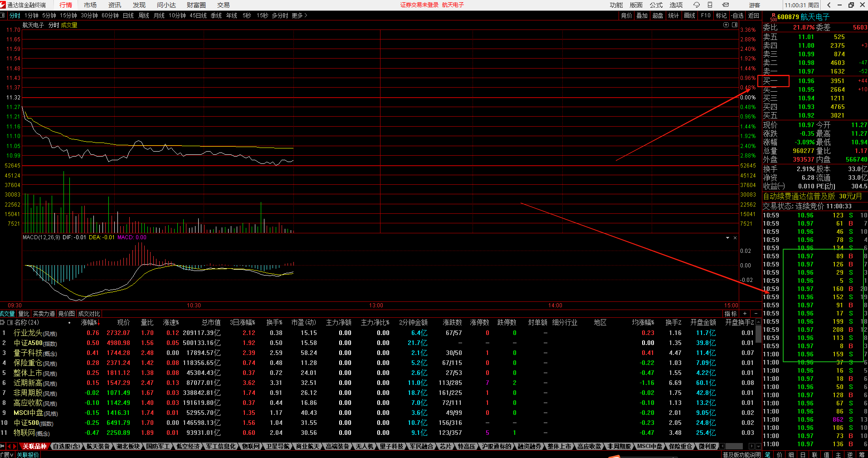Open the 市场 menu

point(90,5)
